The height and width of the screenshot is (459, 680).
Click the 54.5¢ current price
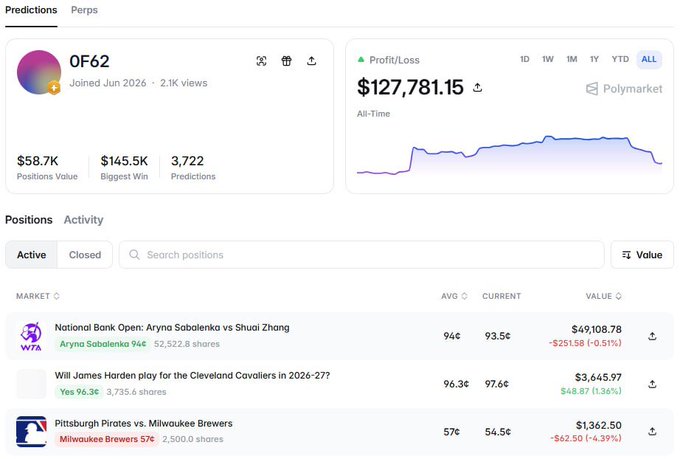tap(497, 432)
